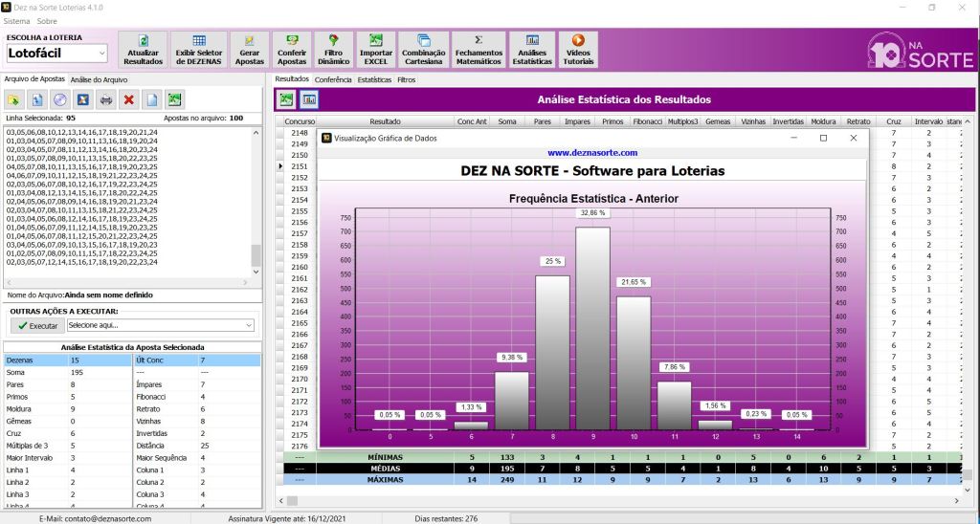
Task: Open the Filtro Dinâmico tool
Action: click(x=334, y=50)
